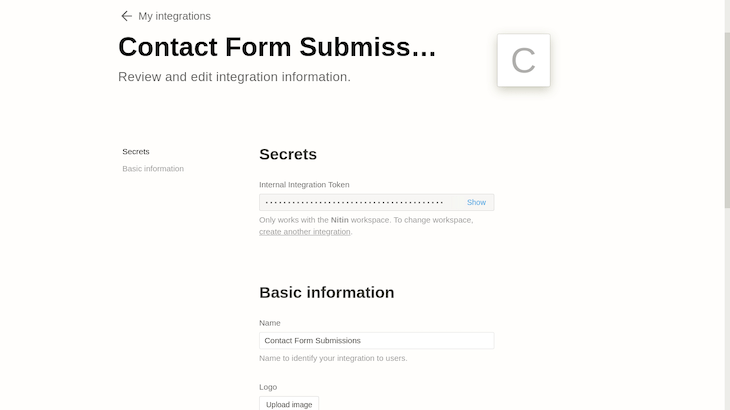730x410 pixels.
Task: Click the Logo field label
Action: coord(268,387)
